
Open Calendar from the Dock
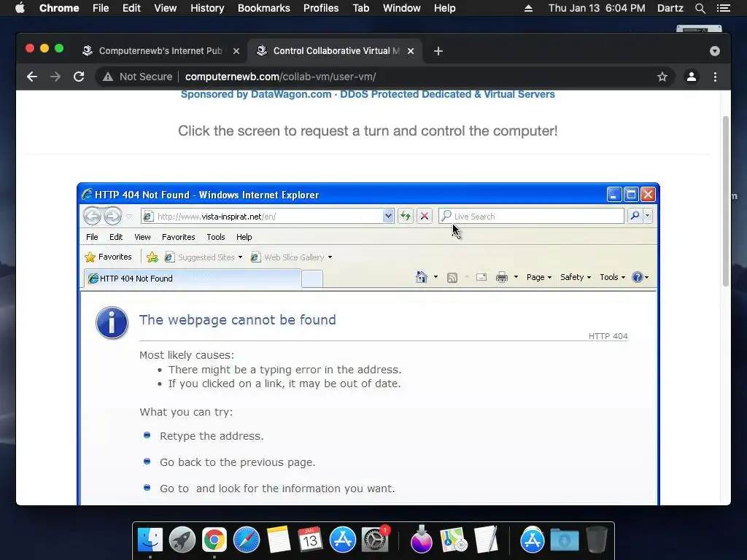[x=310, y=540]
